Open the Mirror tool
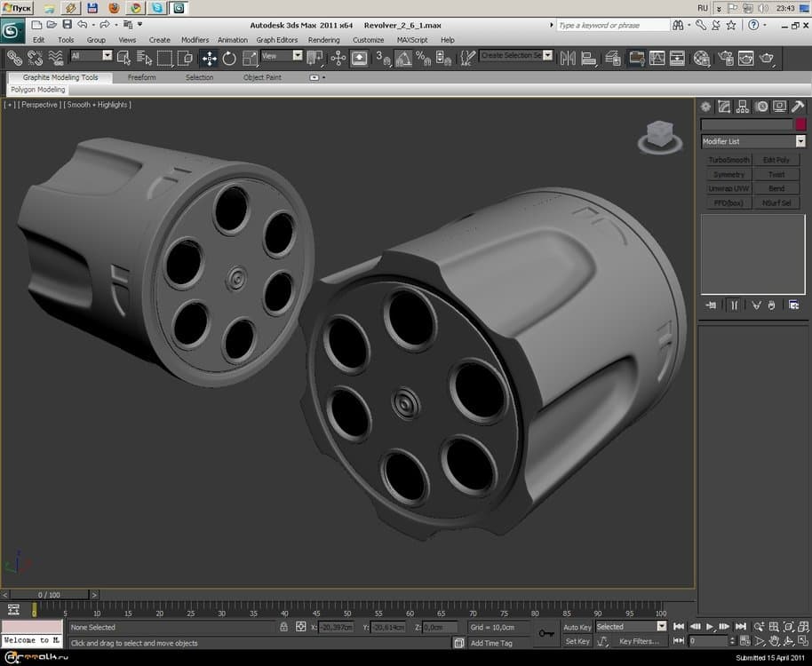 point(569,59)
